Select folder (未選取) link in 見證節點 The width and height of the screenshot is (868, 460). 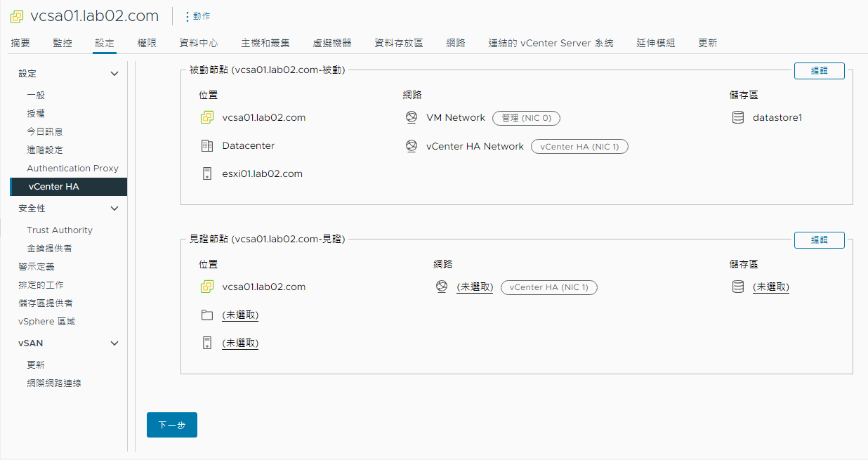(x=240, y=315)
